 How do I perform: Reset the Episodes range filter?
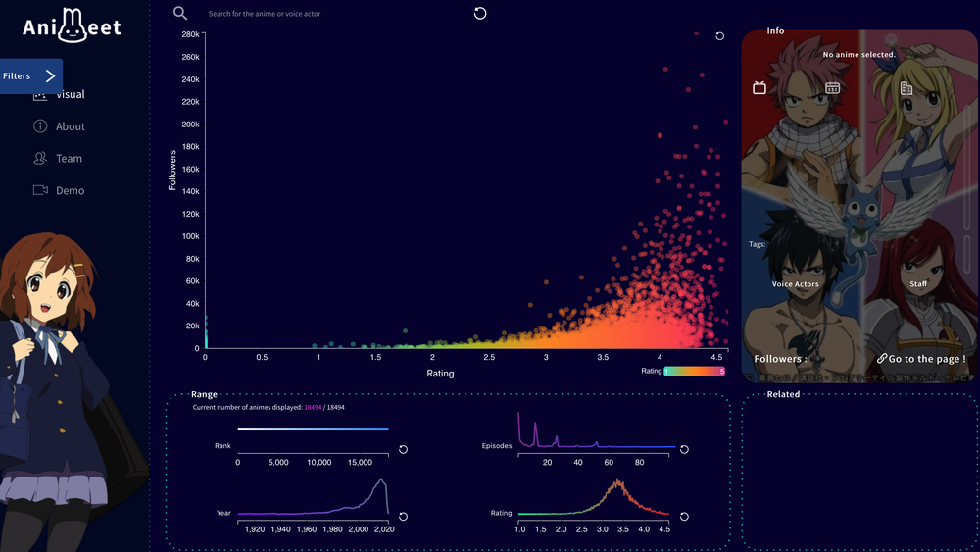(x=684, y=449)
